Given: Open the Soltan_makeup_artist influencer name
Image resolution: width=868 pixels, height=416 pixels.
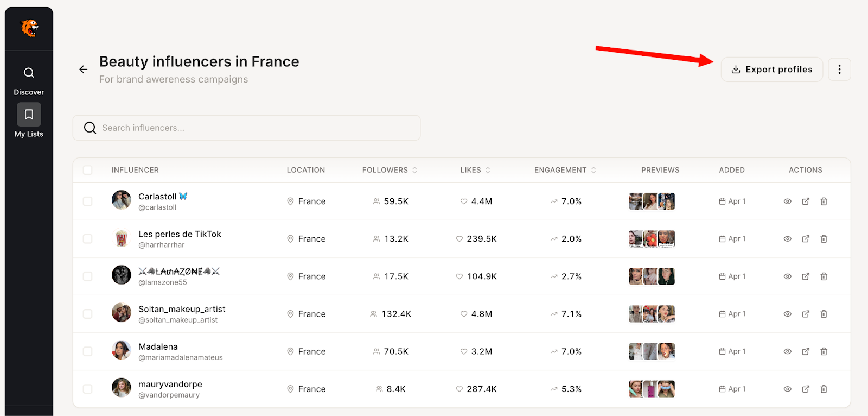Looking at the screenshot, I should click(182, 309).
